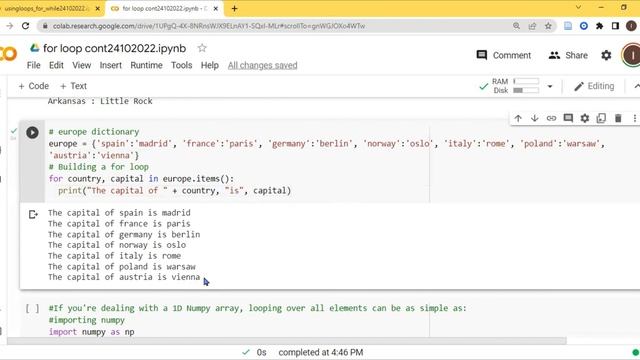Screen dimensions: 640x360
Task: Open a new browser tab
Action: pos(234,9)
